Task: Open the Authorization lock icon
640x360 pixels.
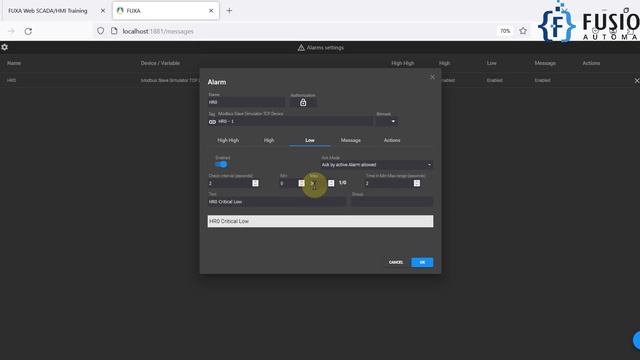Action: pyautogui.click(x=303, y=102)
